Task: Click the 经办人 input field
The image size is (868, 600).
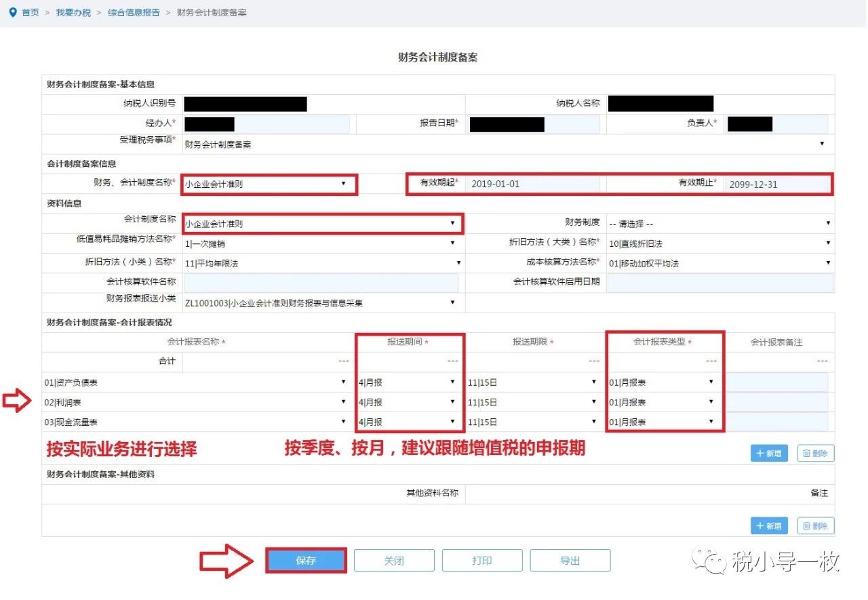Action: pos(267,124)
